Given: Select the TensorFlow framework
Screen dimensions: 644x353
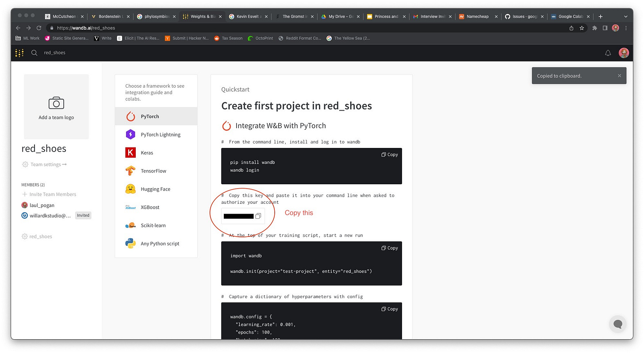Looking at the screenshot, I should pos(156,171).
